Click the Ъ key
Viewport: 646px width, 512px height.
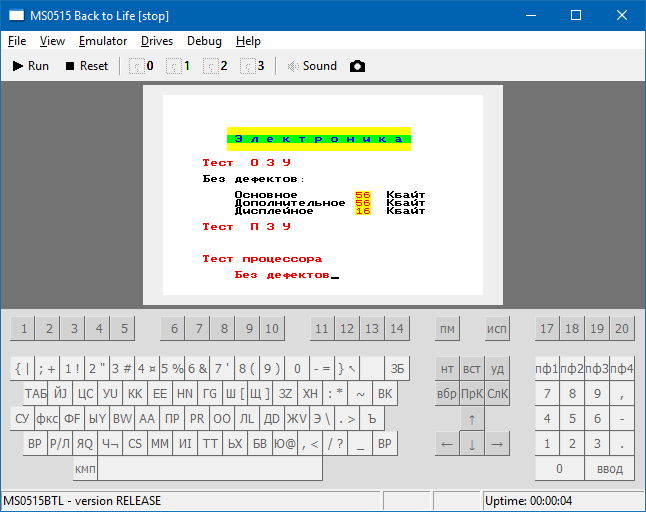(x=372, y=418)
